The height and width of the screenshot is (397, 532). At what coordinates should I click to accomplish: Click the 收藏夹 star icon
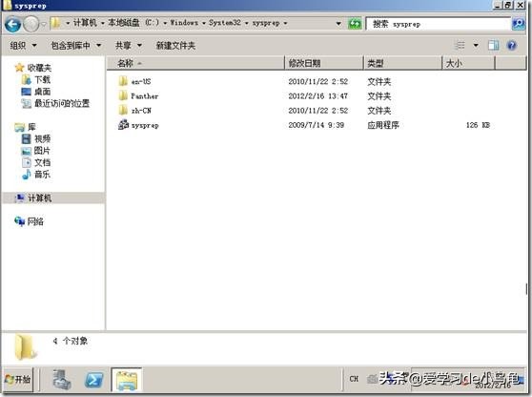pos(19,68)
